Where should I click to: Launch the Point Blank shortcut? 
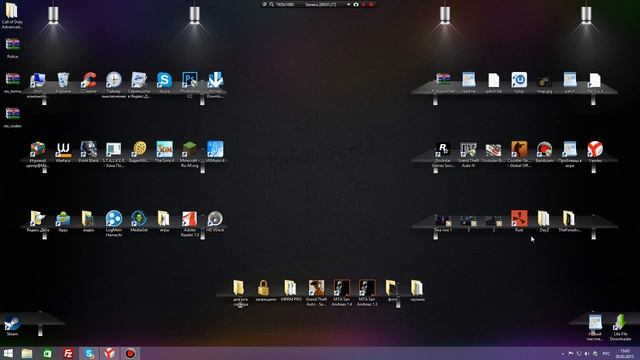coord(89,150)
